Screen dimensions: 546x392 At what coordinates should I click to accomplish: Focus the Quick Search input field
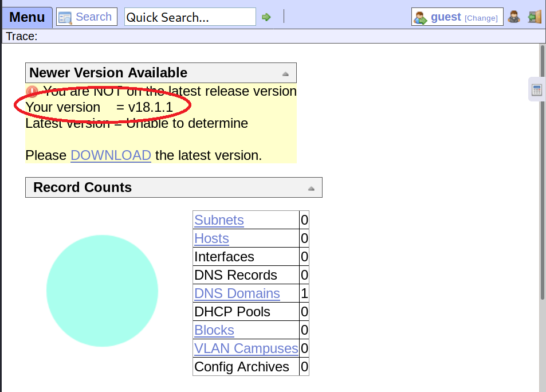pyautogui.click(x=190, y=17)
